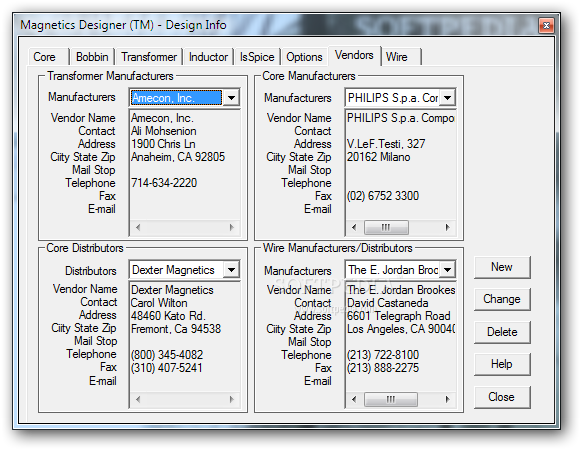Select fax (310) 407-5241

[x=166, y=368]
